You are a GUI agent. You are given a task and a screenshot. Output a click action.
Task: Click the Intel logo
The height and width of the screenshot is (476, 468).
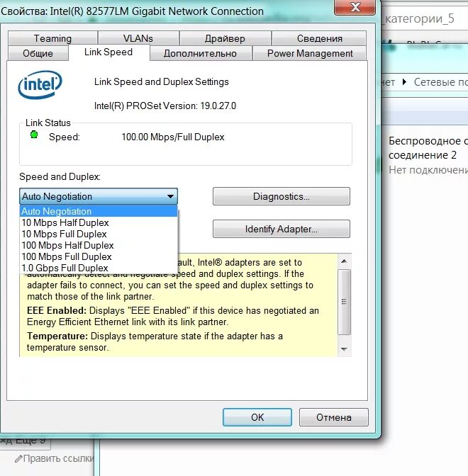40,84
